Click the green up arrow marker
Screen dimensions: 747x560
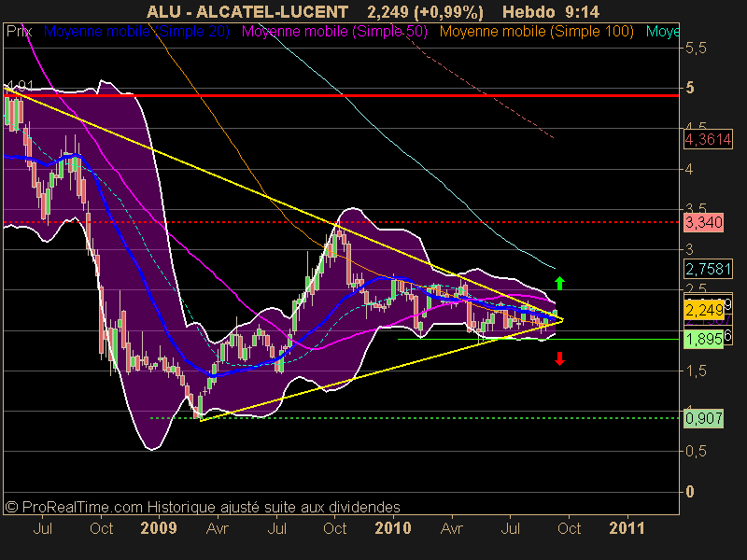pos(559,284)
